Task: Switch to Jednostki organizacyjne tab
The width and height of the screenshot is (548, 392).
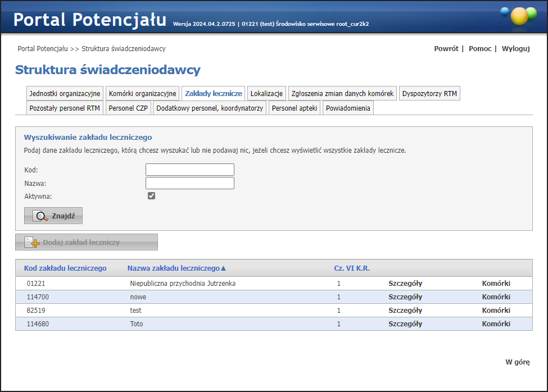Action: (x=65, y=93)
